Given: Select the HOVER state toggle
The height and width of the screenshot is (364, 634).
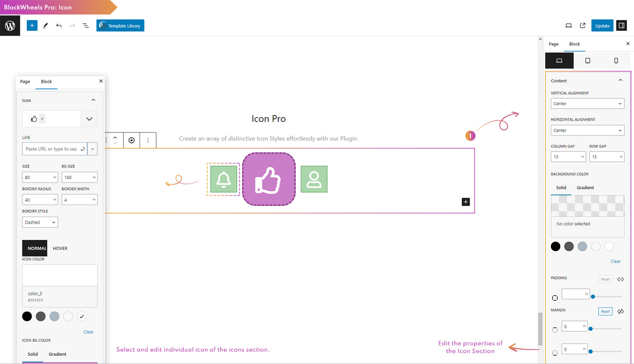Looking at the screenshot, I should (60, 248).
